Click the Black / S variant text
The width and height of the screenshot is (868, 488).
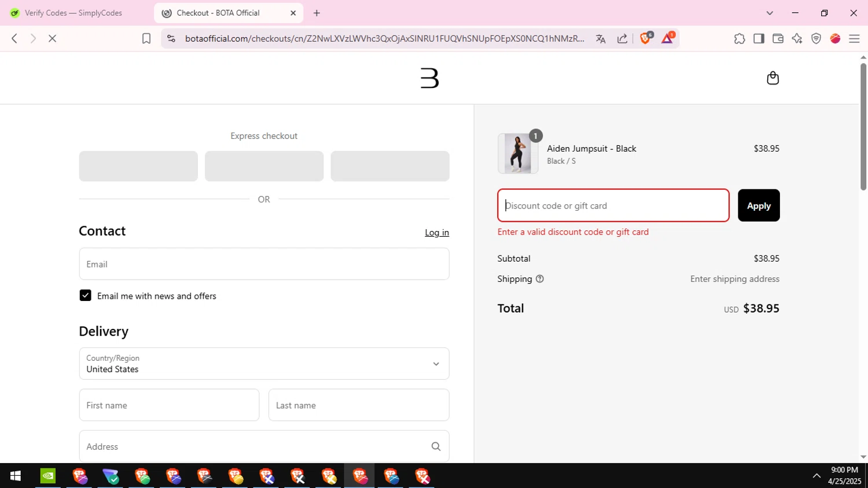(561, 162)
